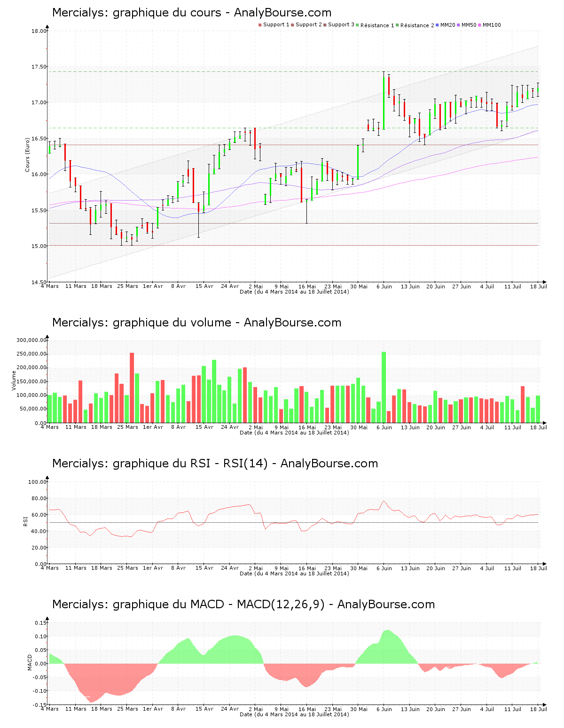Click the -0.10 MACD axis value
This screenshot has height=728, width=564.
[40, 691]
